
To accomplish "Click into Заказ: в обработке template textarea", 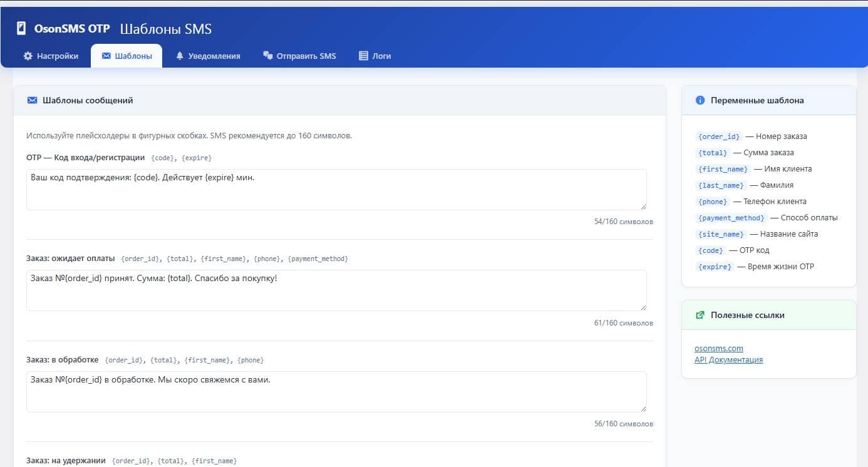I will [336, 392].
